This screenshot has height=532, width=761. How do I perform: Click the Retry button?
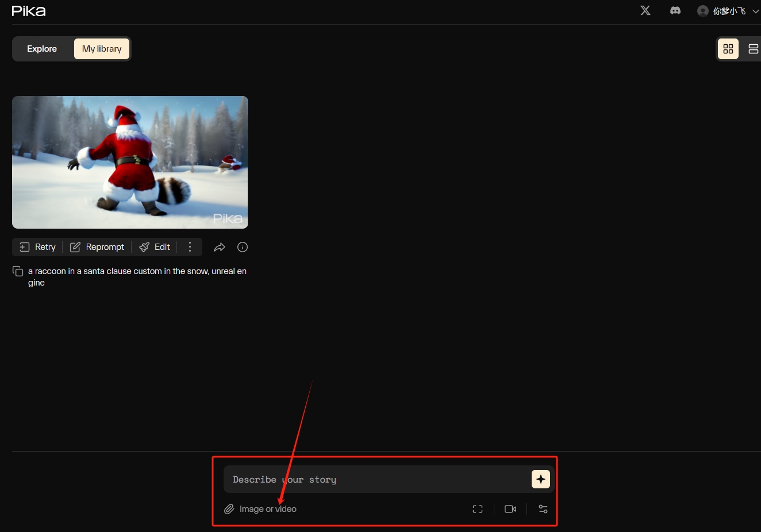(38, 247)
